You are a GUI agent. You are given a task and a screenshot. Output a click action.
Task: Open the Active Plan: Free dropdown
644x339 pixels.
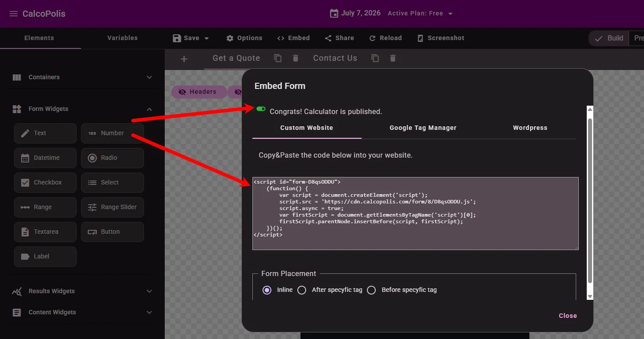(420, 14)
